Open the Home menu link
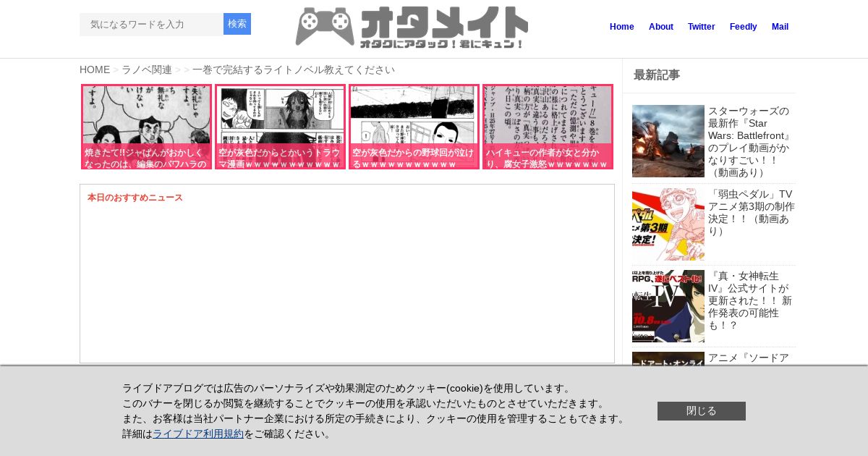This screenshot has height=456, width=868. click(622, 27)
